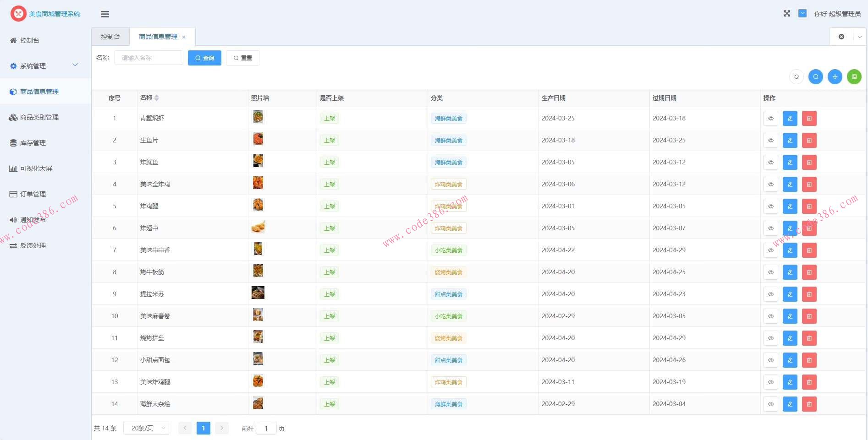The image size is (868, 440).
Task: Click the hamburger menu collapse icon
Action: click(105, 14)
